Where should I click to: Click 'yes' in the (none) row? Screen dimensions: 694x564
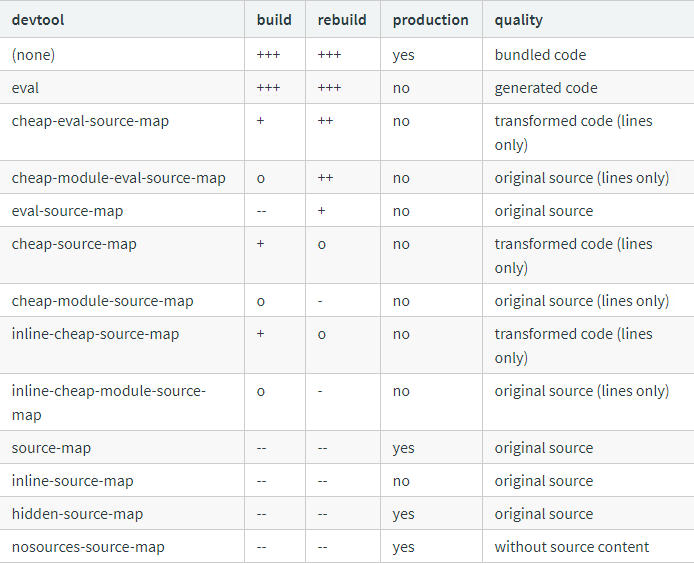click(x=403, y=55)
